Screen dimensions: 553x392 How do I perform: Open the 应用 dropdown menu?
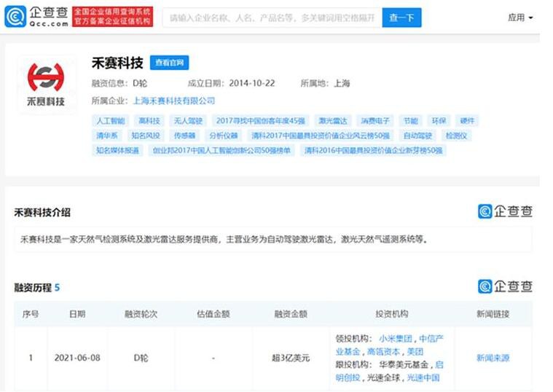pyautogui.click(x=520, y=17)
